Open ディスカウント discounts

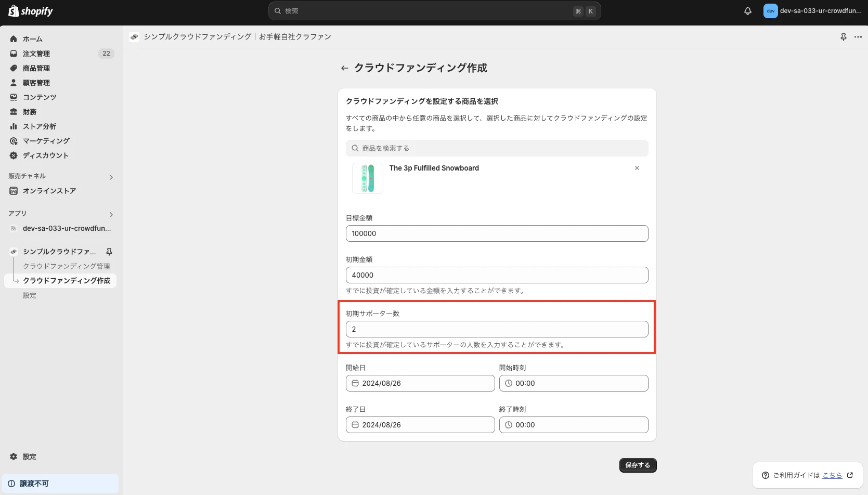click(46, 155)
